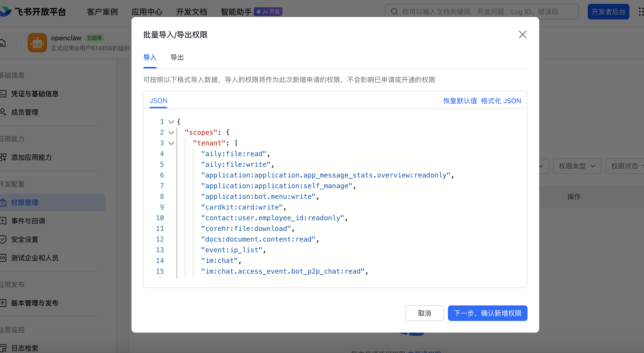
Task: Click the search magnifier icon
Action: [x=394, y=11]
